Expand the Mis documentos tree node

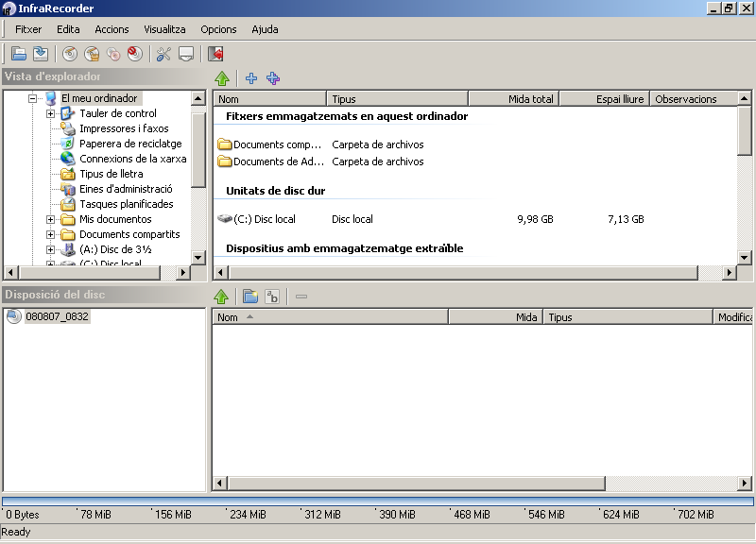(50, 219)
